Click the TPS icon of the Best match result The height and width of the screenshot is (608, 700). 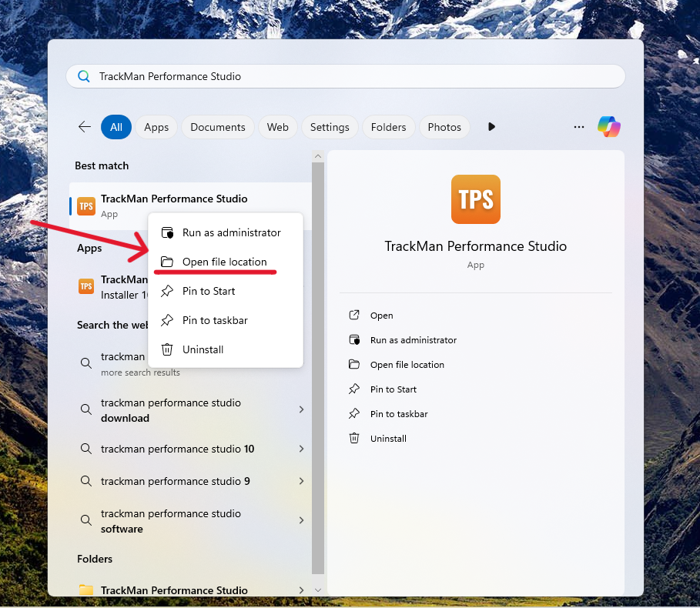coord(86,206)
